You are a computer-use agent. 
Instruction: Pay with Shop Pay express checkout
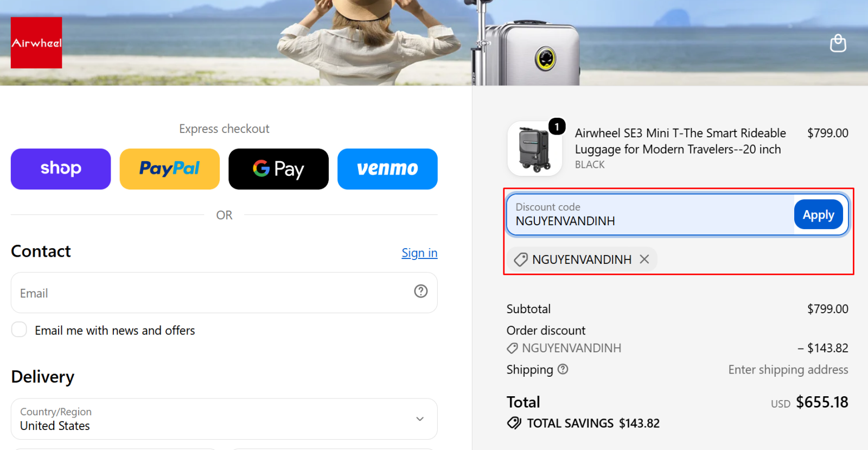(x=61, y=169)
